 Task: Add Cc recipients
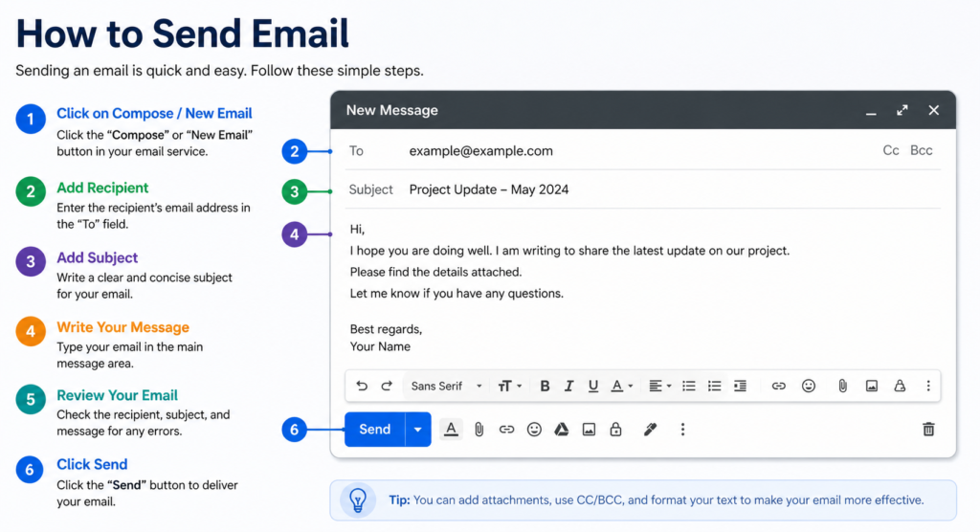891,150
